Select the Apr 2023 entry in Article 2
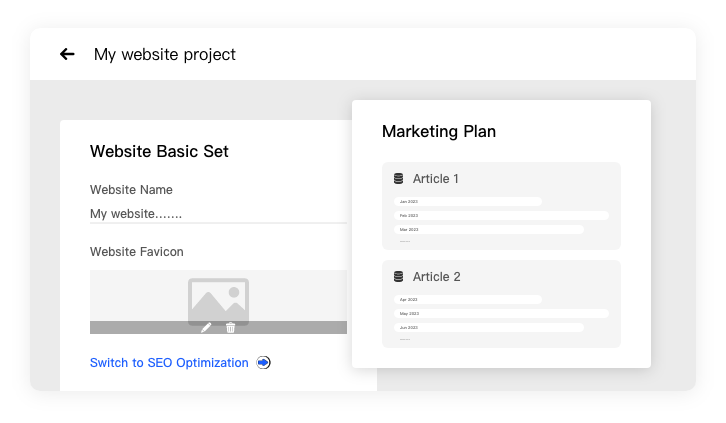This screenshot has height=423, width=726. 467,299
